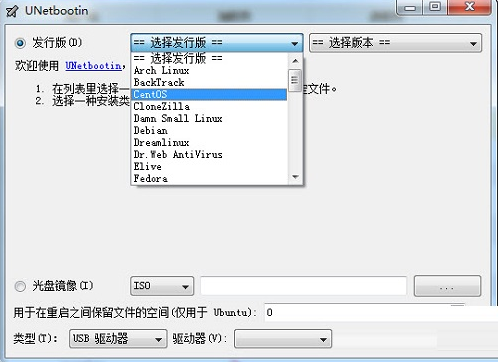Choose BackTrack from the list
Screen dimensions: 502x362
click(209, 83)
